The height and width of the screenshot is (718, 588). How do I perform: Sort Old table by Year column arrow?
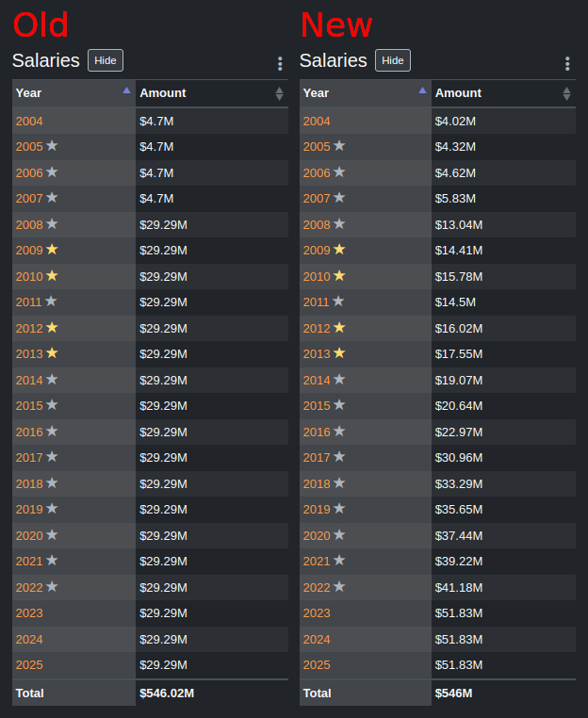coord(126,90)
